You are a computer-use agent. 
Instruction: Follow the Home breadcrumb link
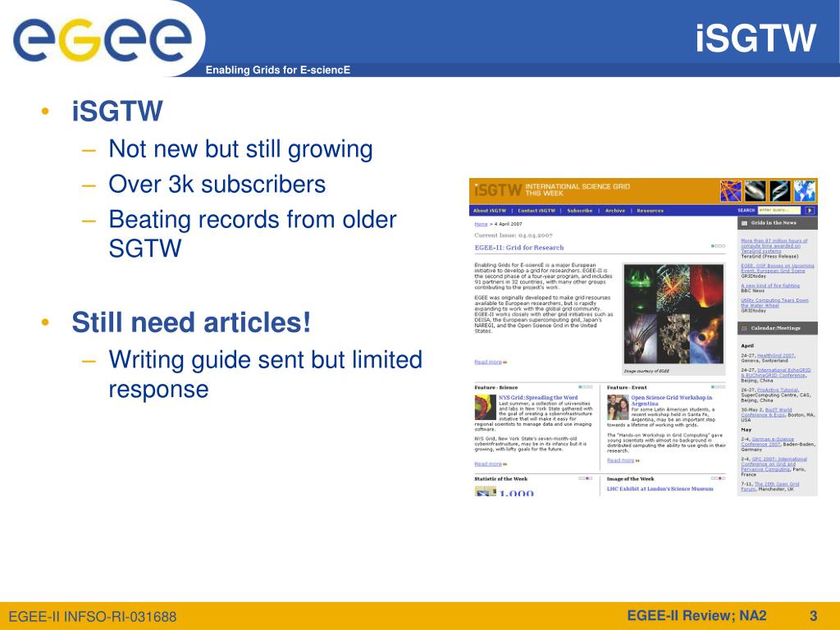coord(481,224)
